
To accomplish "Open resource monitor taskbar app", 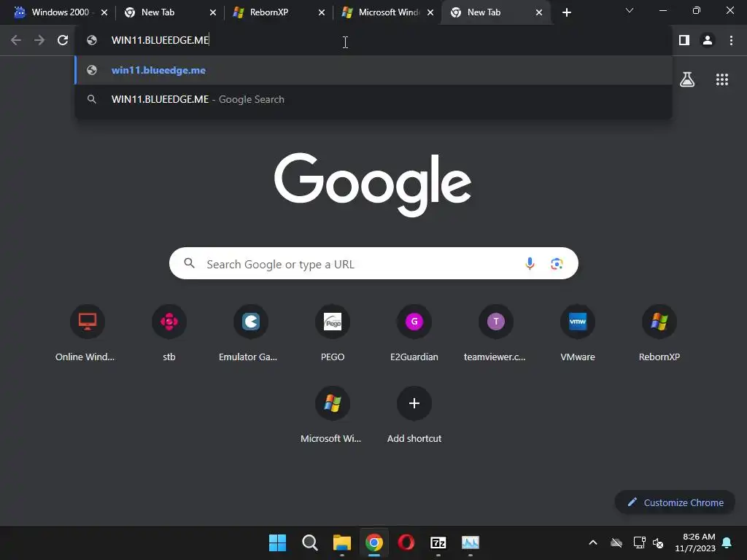I will point(471,542).
